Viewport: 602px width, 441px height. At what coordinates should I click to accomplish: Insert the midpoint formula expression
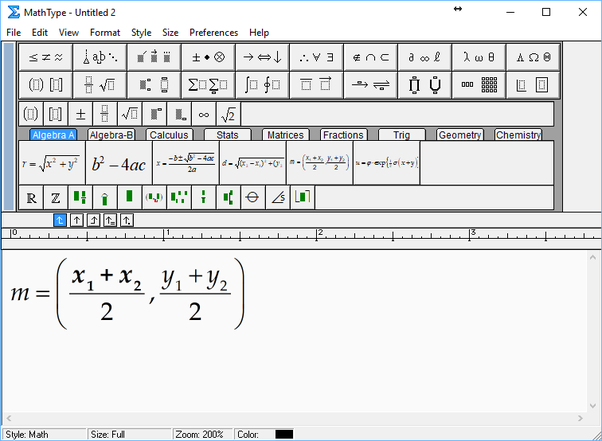319,163
